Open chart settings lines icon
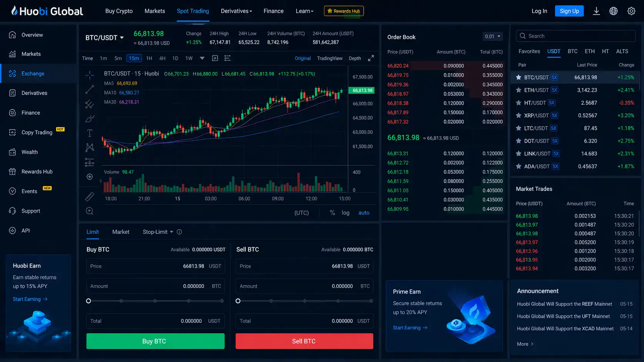Screen dimensions: 644x362 click(x=227, y=58)
